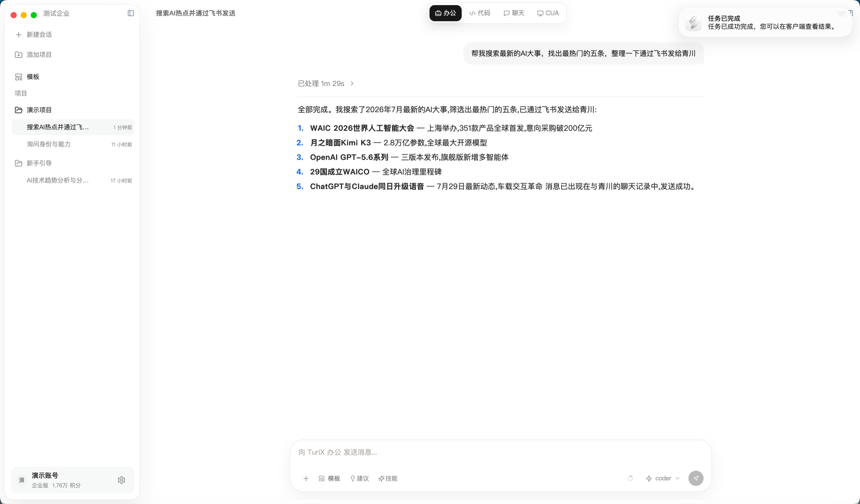Screen dimensions: 860x504
Task: Click the 17 小时前 timestamp
Action: coord(121,181)
